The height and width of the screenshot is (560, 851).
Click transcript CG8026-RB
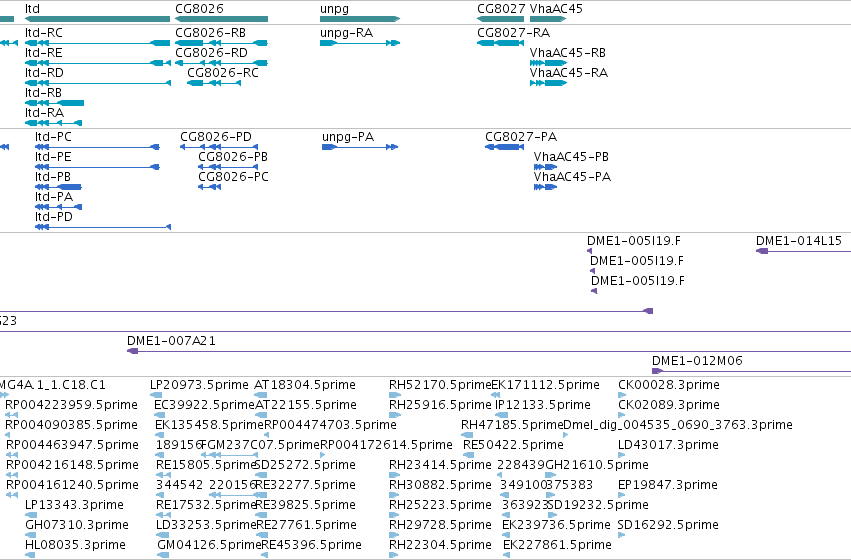click(x=211, y=33)
